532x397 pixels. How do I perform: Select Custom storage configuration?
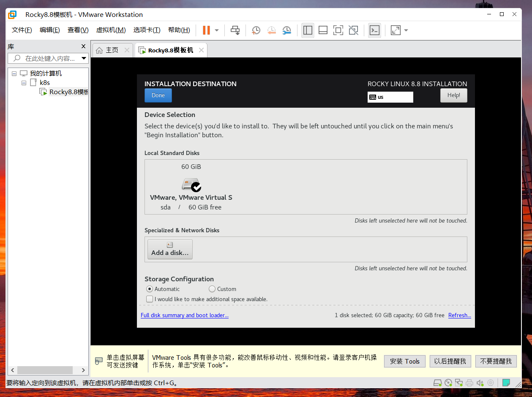(x=212, y=289)
